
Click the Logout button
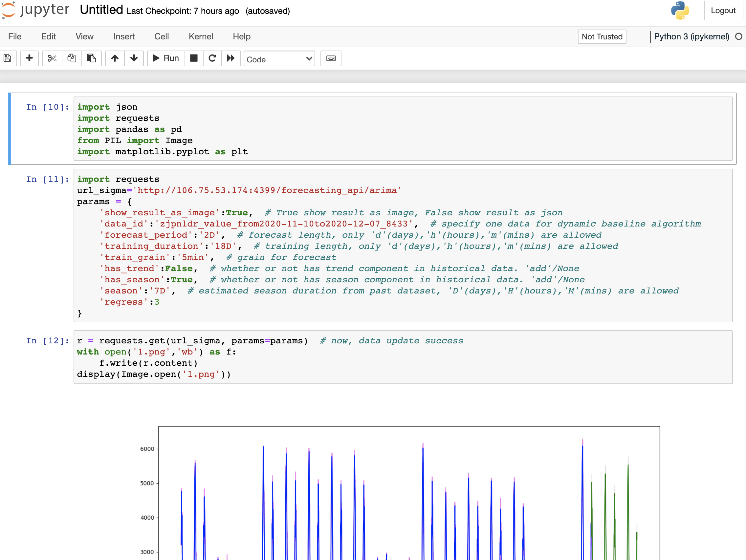pos(723,11)
